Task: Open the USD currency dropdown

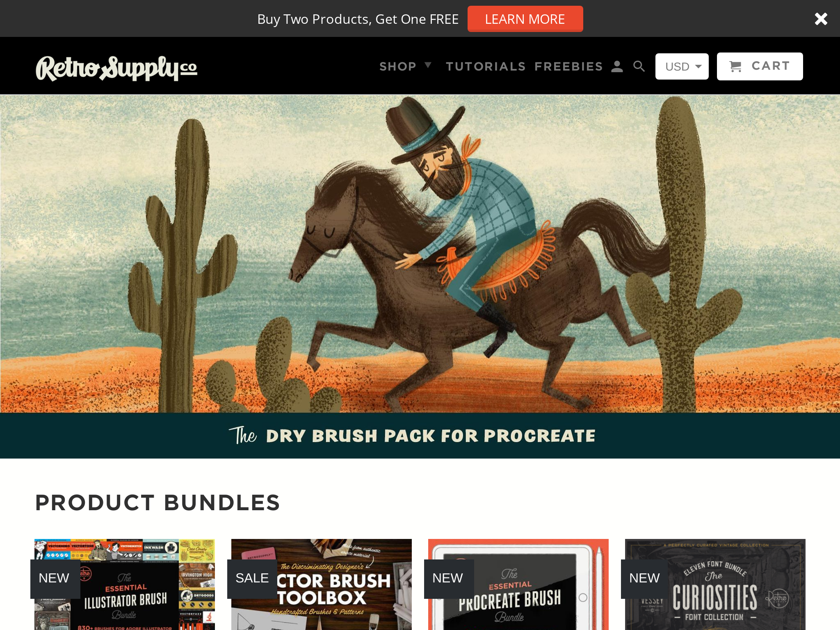Action: tap(682, 66)
